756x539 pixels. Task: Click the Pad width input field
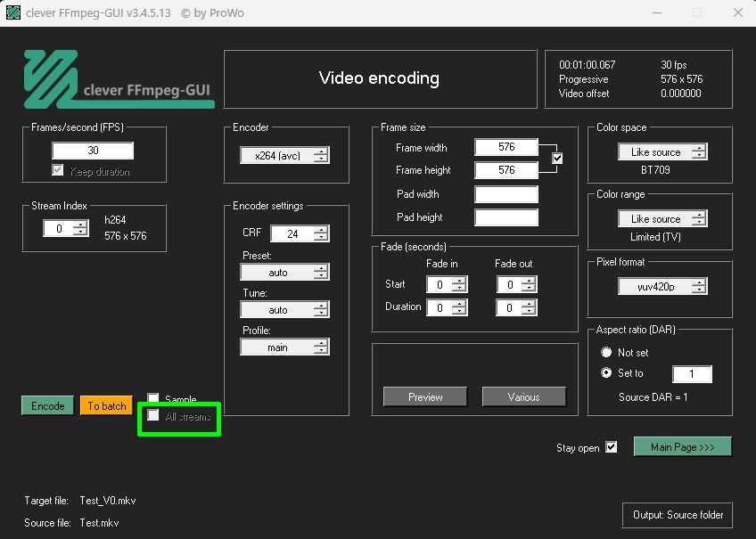(x=506, y=194)
